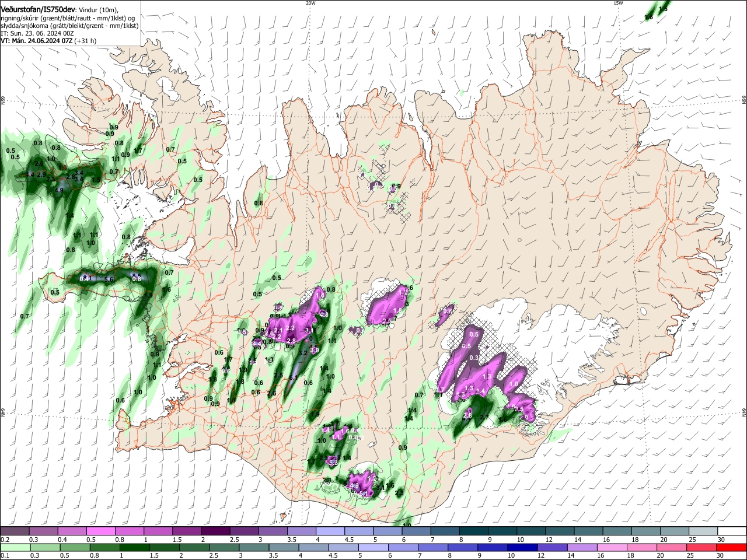The width and height of the screenshot is (747, 560).
Task: Select the dark teal 8 swatch in upper legend
Action: 473,531
